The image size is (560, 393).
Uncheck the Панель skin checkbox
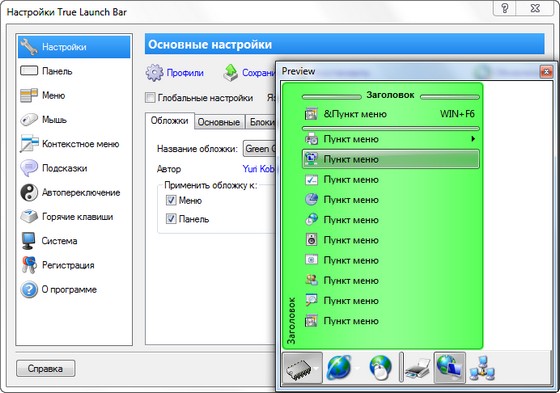click(171, 219)
